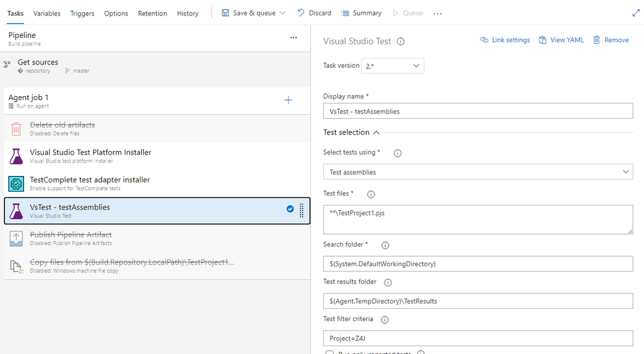
Task: Open Select tests using dropdown
Action: 478,172
